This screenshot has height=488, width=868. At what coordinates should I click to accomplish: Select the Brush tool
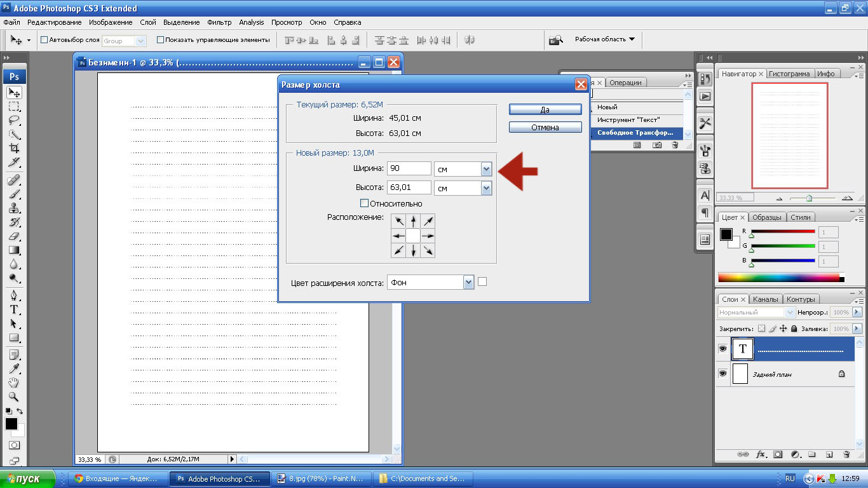coord(14,194)
